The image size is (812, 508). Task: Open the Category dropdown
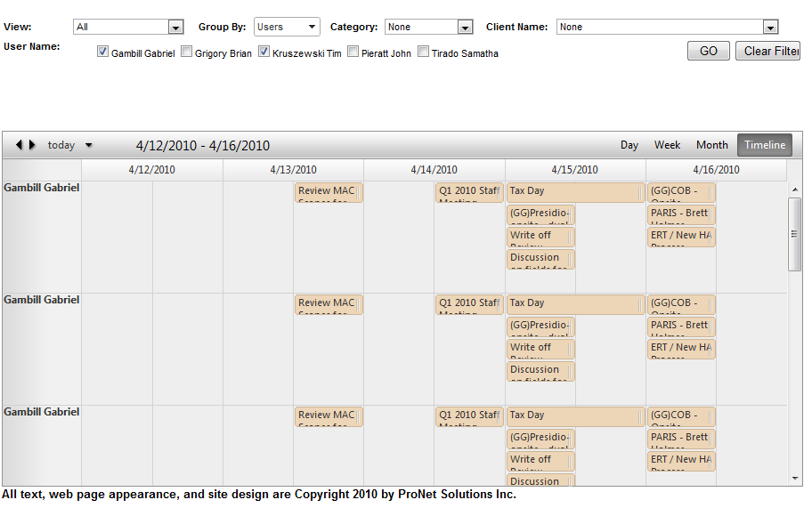click(465, 28)
